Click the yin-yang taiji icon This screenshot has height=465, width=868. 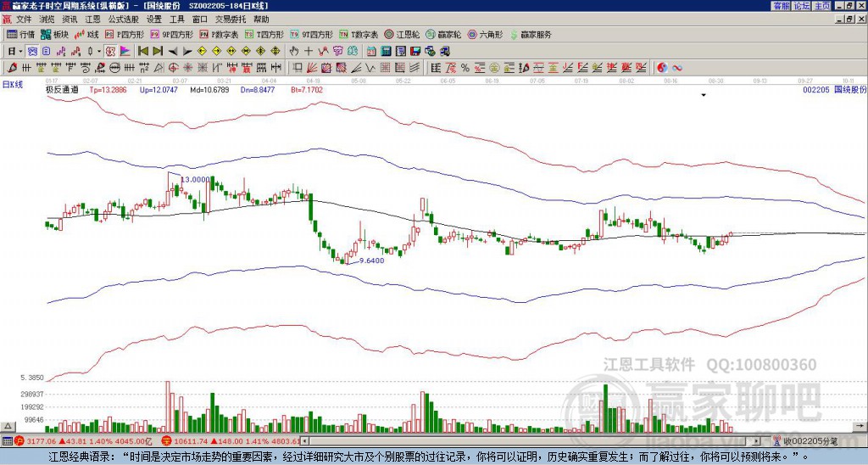tap(662, 68)
